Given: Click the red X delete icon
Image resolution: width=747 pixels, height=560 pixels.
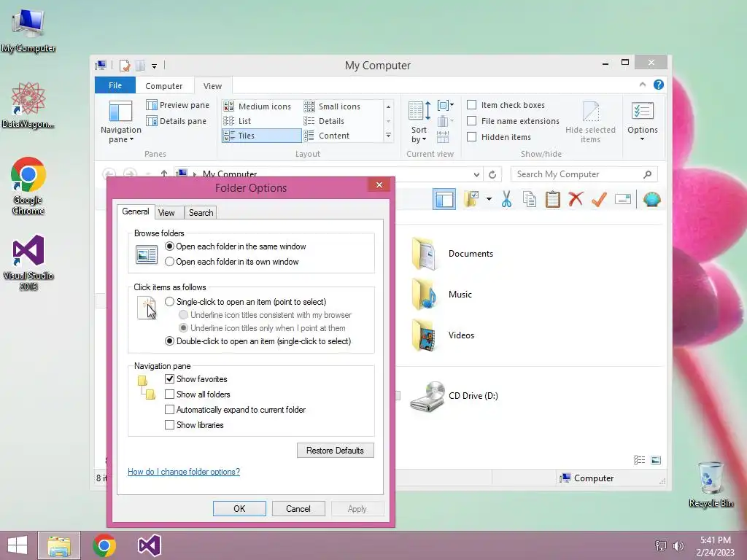Looking at the screenshot, I should pyautogui.click(x=576, y=199).
